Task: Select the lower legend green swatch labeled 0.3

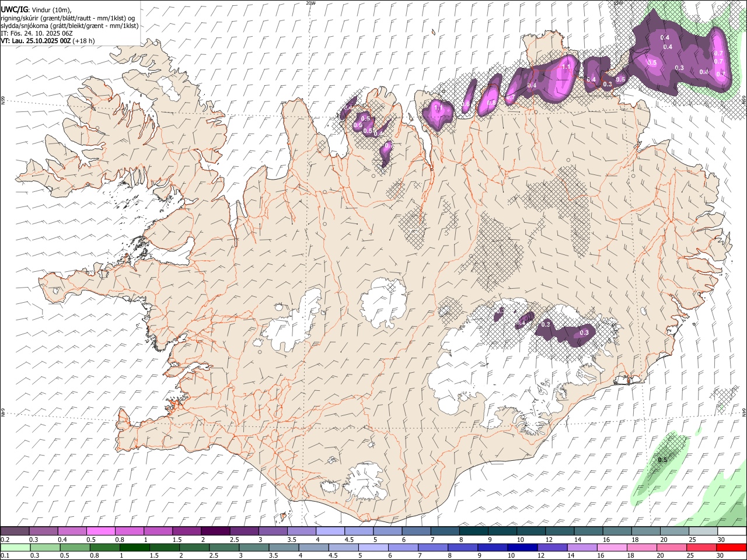Action: [45, 547]
